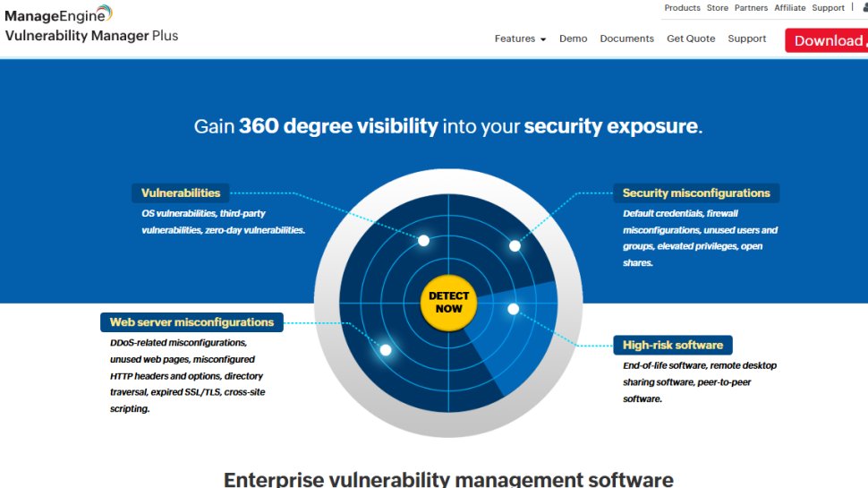Go to the Partners link

coord(751,8)
